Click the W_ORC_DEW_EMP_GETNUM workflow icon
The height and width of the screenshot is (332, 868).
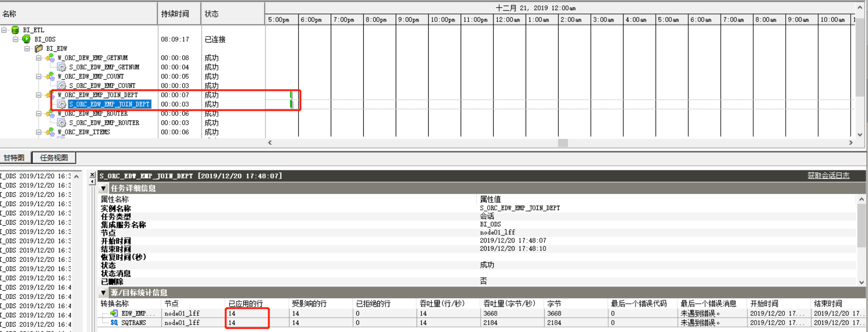pyautogui.click(x=50, y=58)
